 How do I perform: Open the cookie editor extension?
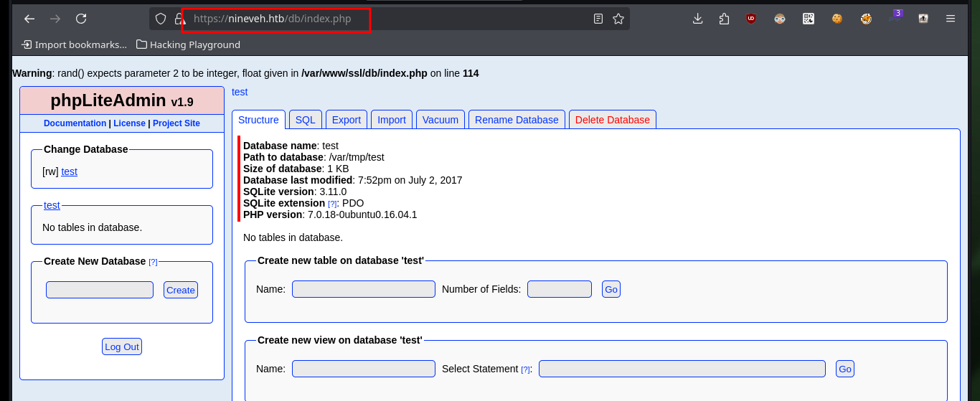coord(837,19)
